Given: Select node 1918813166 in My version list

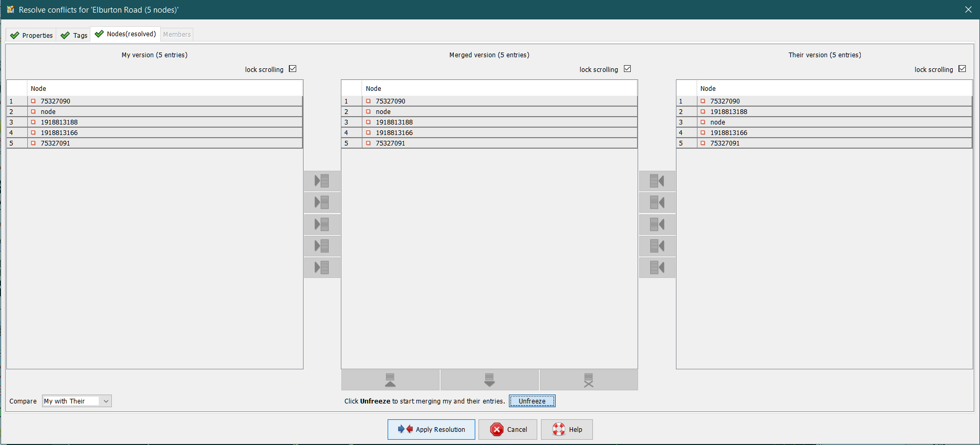Looking at the screenshot, I should pyautogui.click(x=59, y=133).
